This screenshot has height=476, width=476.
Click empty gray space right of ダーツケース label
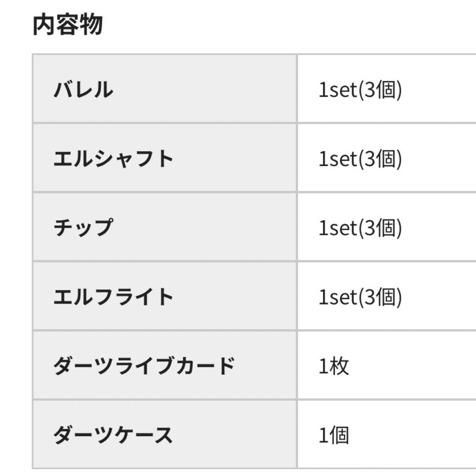234,435
